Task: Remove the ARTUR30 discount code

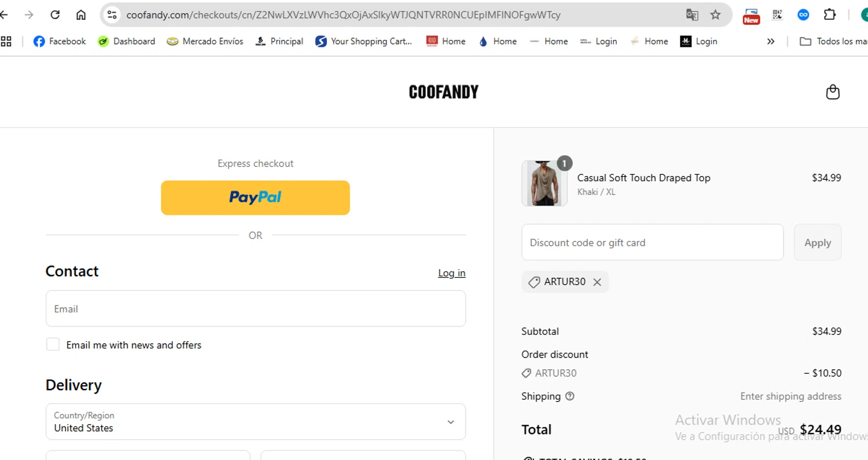Action: pos(597,282)
